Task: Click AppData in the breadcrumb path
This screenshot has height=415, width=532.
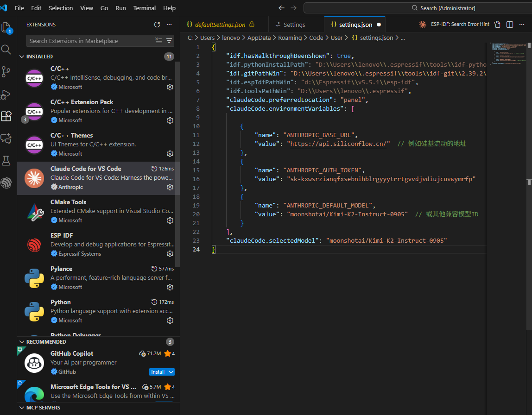Action: (x=259, y=38)
